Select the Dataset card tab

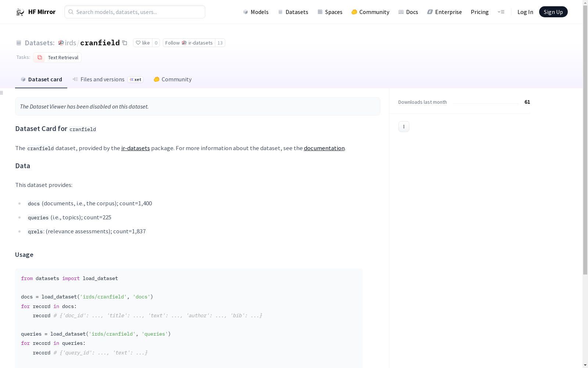point(41,79)
